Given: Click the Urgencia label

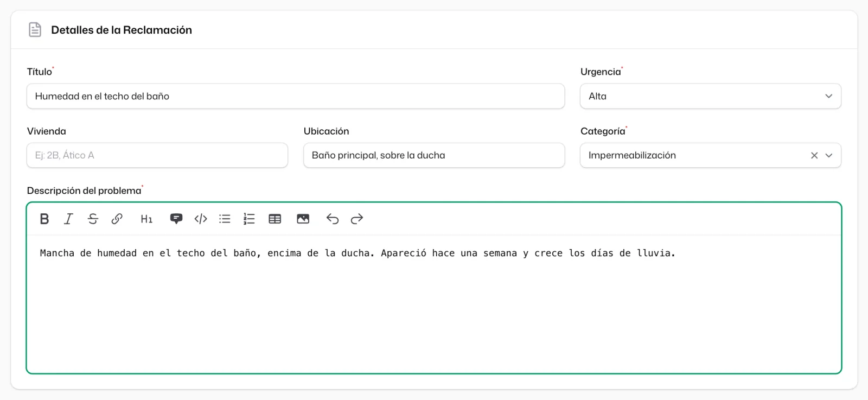Looking at the screenshot, I should [601, 72].
